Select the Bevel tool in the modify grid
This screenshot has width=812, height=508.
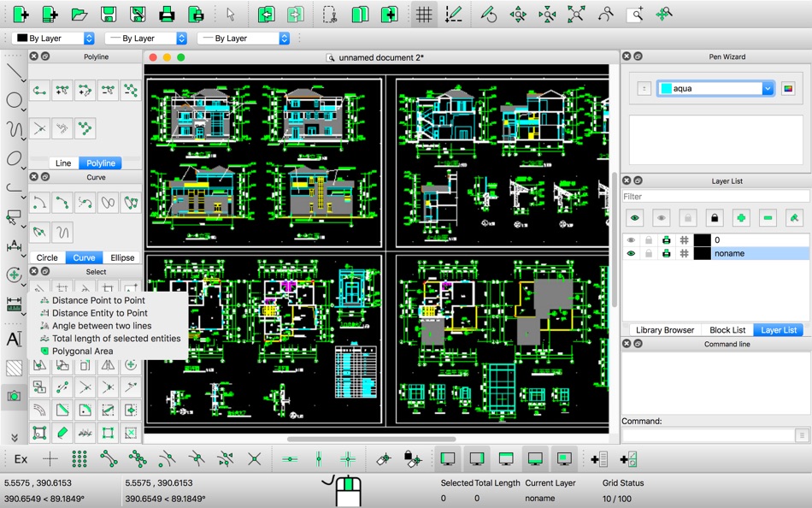pos(62,410)
